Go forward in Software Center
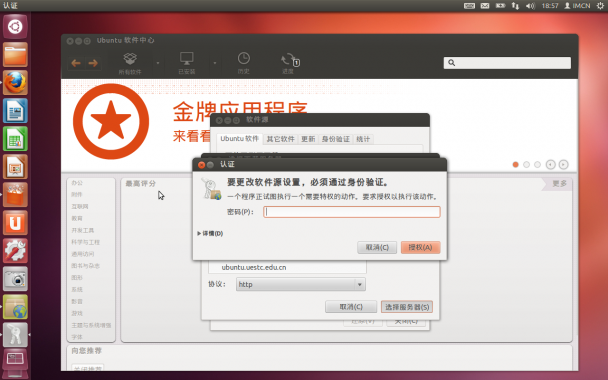This screenshot has height=380, width=608. tap(93, 63)
